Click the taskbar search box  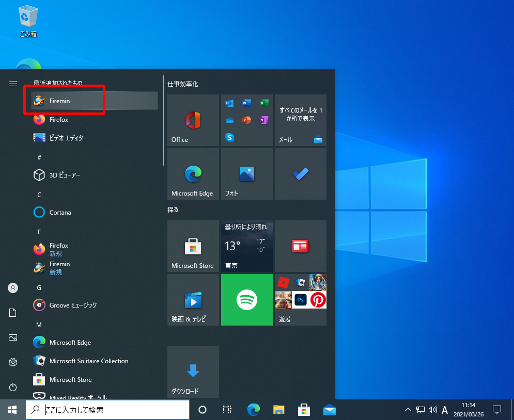107,410
